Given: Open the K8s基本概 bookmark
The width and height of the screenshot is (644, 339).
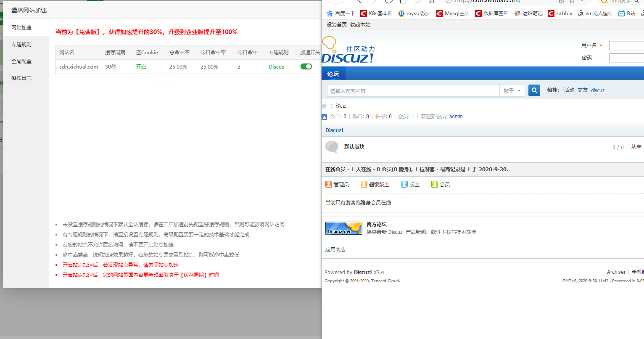Looking at the screenshot, I should pyautogui.click(x=376, y=13).
